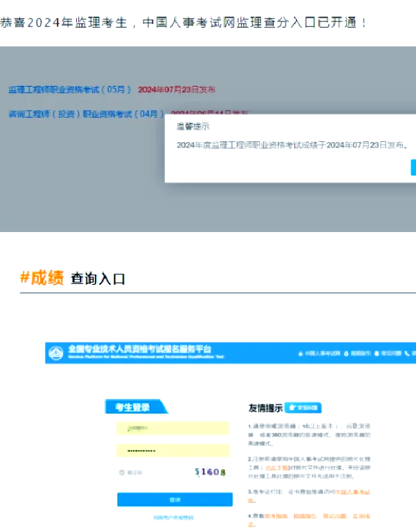Viewport: 416px width, 532px height.
Task: Click the 全国专业技术人员资格考试报名服务平台 title
Action: (139, 349)
